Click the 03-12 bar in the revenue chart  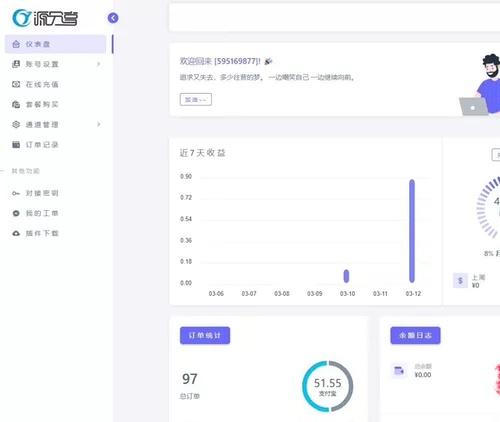click(412, 231)
